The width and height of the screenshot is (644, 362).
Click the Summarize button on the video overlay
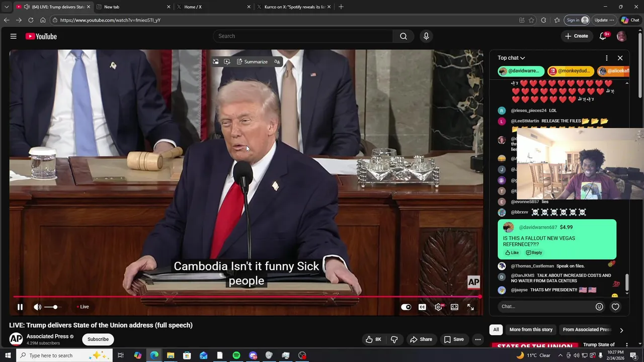click(252, 62)
